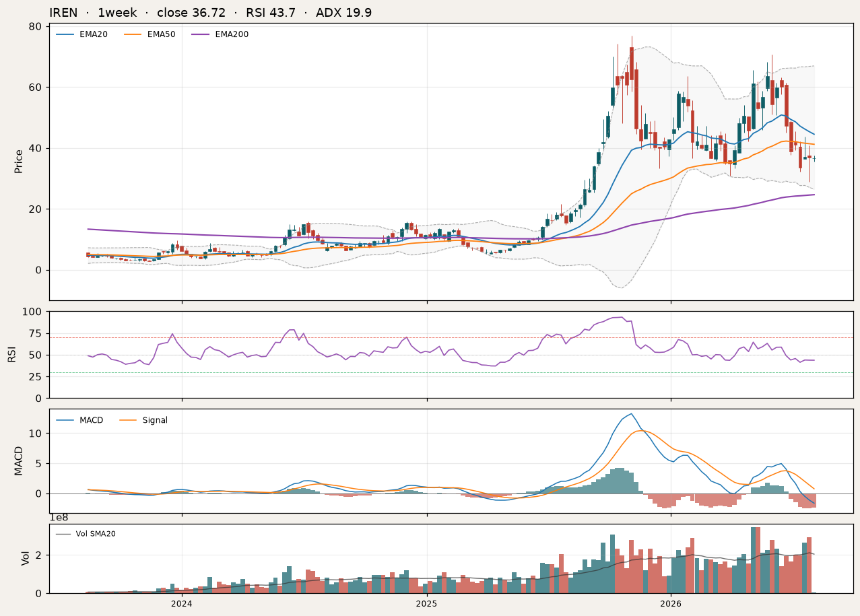The height and width of the screenshot is (616, 860).
Task: Click the peak of the MACD line
Action: click(x=631, y=414)
